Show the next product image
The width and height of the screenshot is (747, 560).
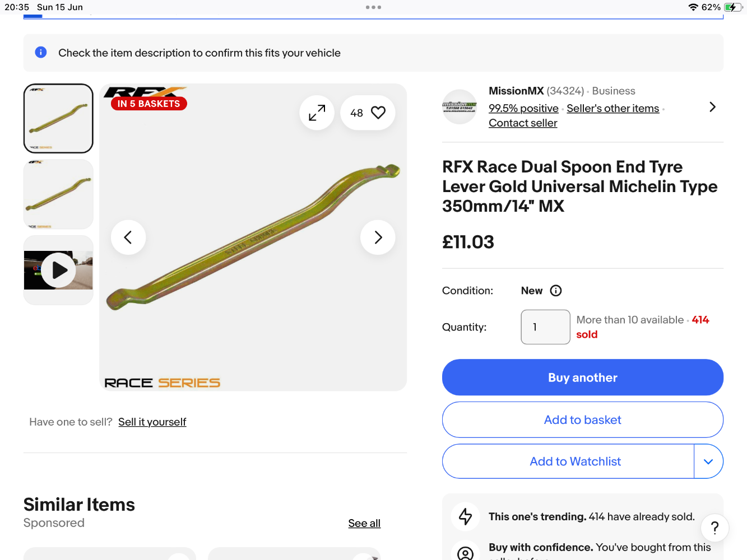pos(378,237)
